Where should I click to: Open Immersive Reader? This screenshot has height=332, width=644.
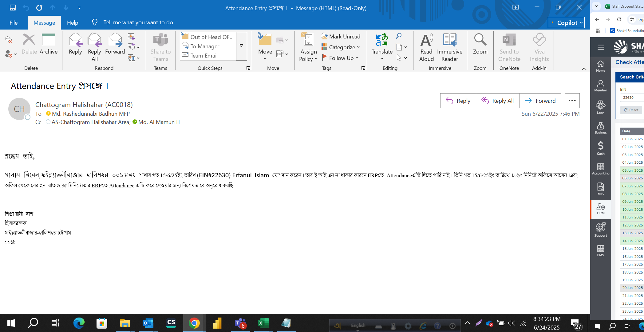pos(449,48)
